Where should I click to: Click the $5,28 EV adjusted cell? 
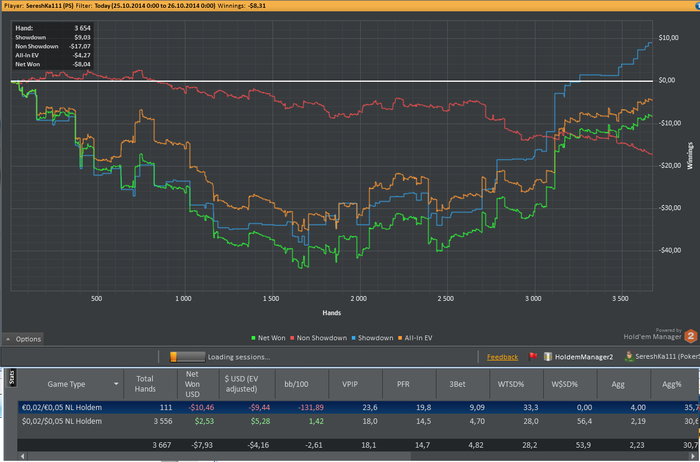260,421
